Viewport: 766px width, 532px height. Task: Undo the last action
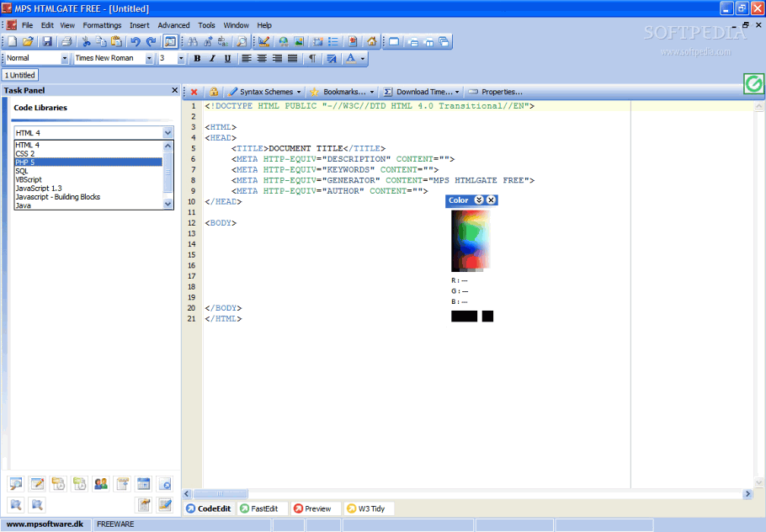click(x=136, y=41)
